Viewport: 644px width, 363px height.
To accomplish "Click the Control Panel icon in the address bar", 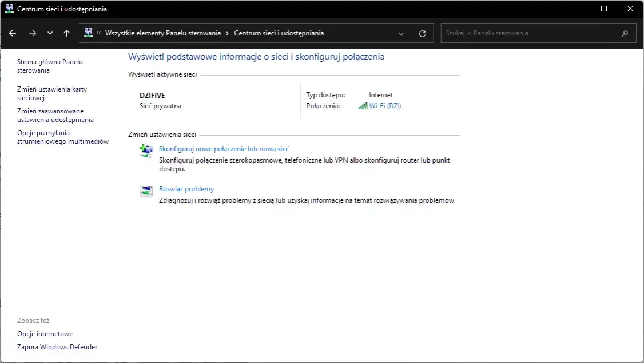I will click(88, 33).
